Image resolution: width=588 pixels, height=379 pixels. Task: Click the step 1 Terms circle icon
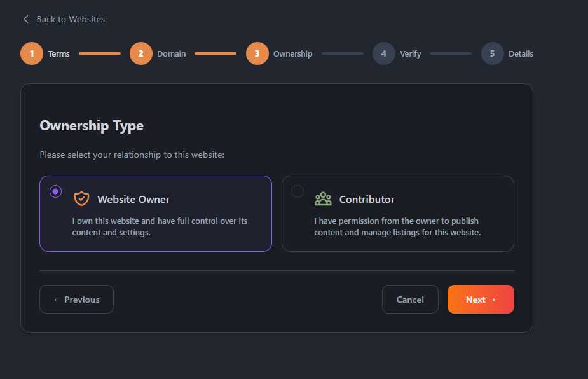[x=32, y=53]
